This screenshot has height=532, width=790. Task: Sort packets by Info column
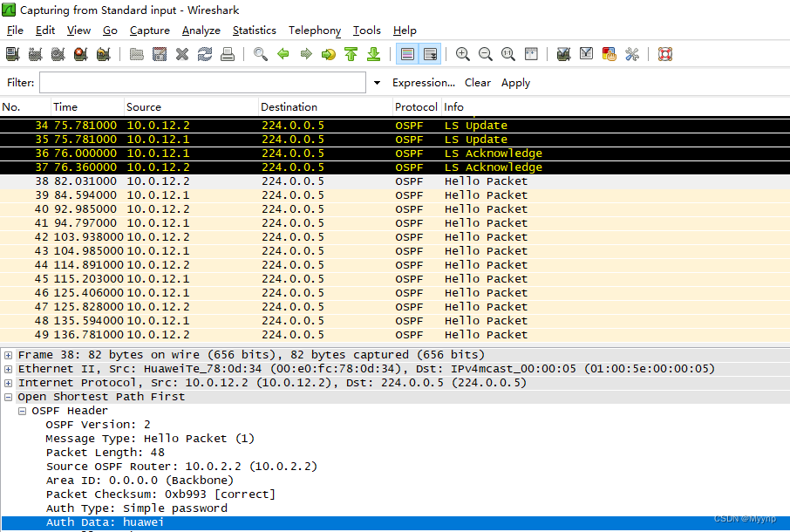point(616,106)
